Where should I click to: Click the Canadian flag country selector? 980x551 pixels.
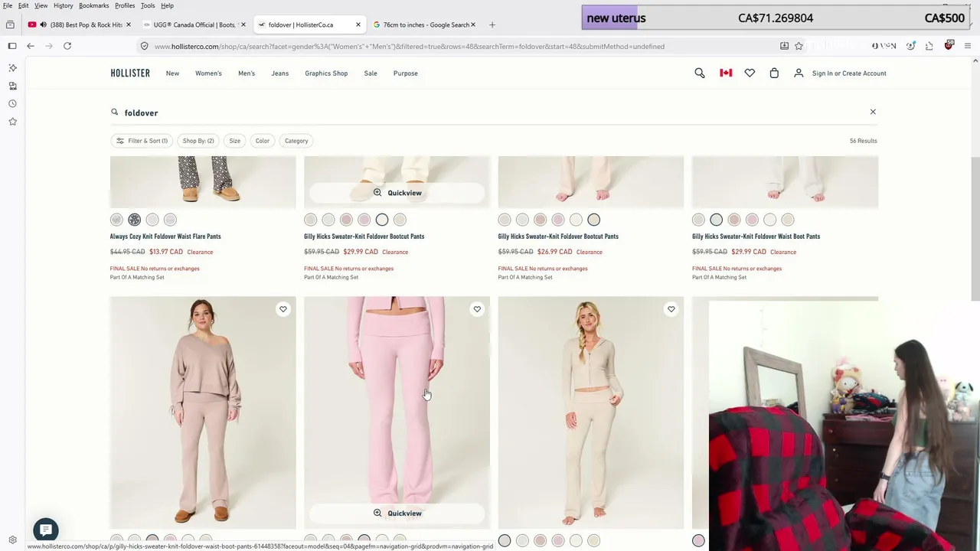[726, 73]
